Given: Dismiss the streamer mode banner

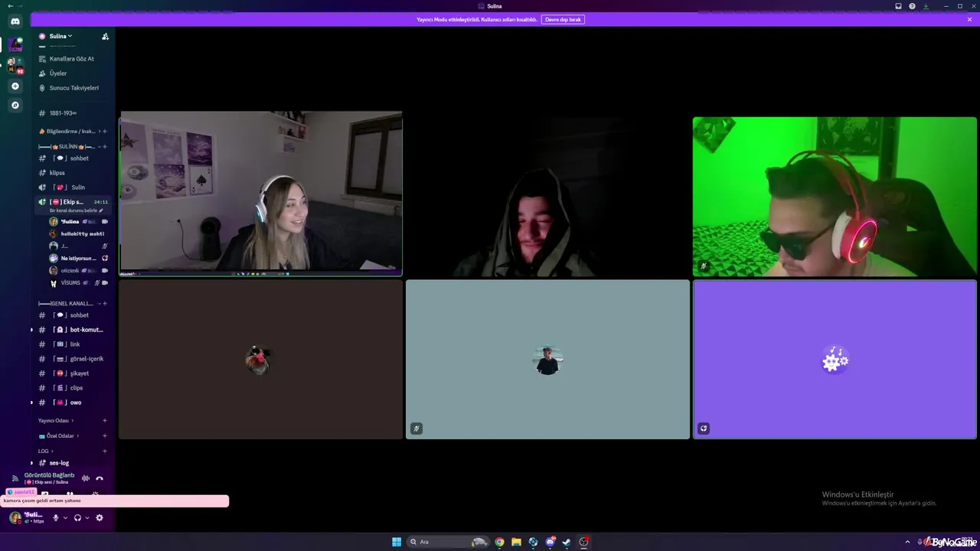Looking at the screenshot, I should pyautogui.click(x=969, y=19).
